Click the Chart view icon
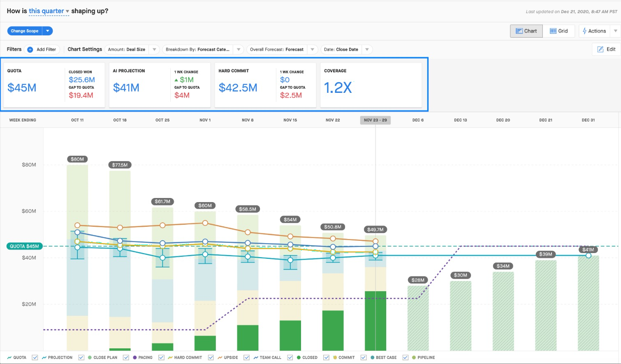621x364 pixels. click(x=519, y=31)
